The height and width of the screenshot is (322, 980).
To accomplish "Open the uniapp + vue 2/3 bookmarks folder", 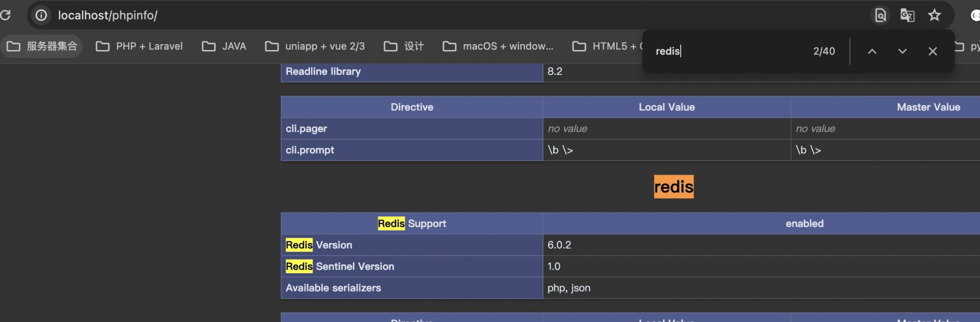I will [315, 46].
